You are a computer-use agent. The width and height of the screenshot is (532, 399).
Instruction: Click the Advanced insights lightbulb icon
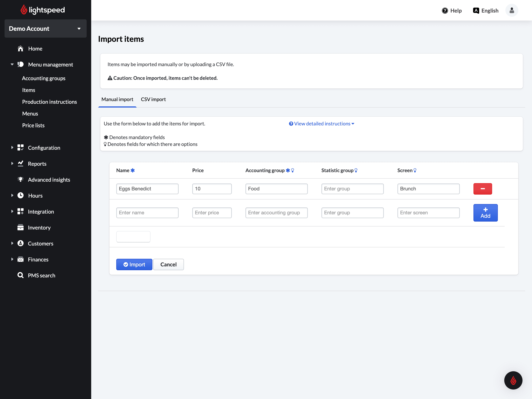point(21,179)
